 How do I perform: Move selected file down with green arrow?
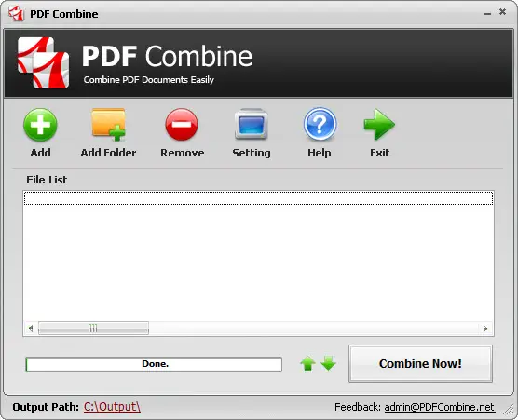328,363
